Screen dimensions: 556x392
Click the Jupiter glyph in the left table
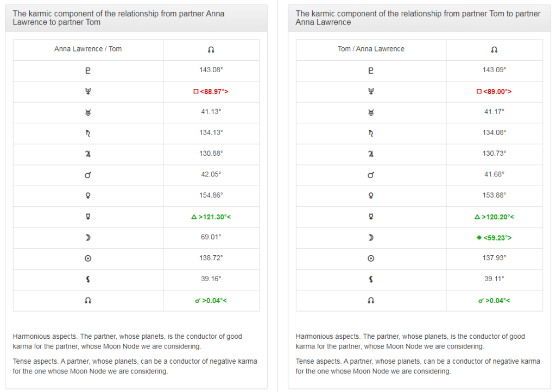coord(88,154)
